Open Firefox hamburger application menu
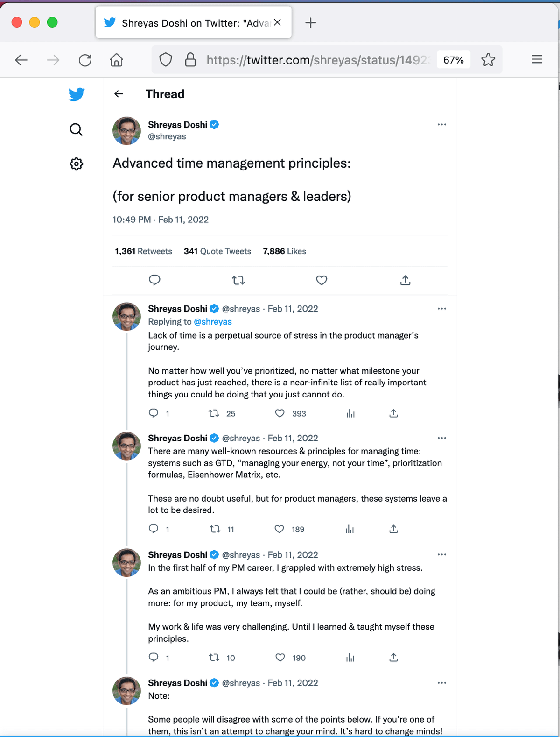This screenshot has height=737, width=560. 537,59
